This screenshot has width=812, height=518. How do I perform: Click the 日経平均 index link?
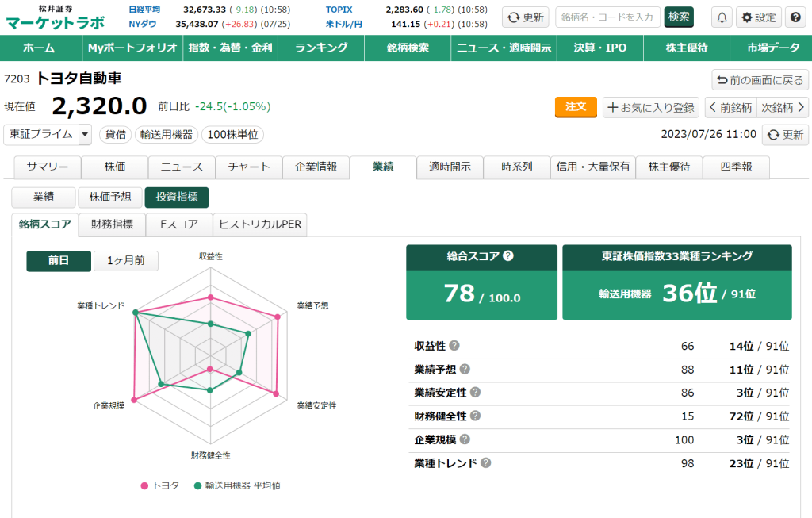click(144, 10)
